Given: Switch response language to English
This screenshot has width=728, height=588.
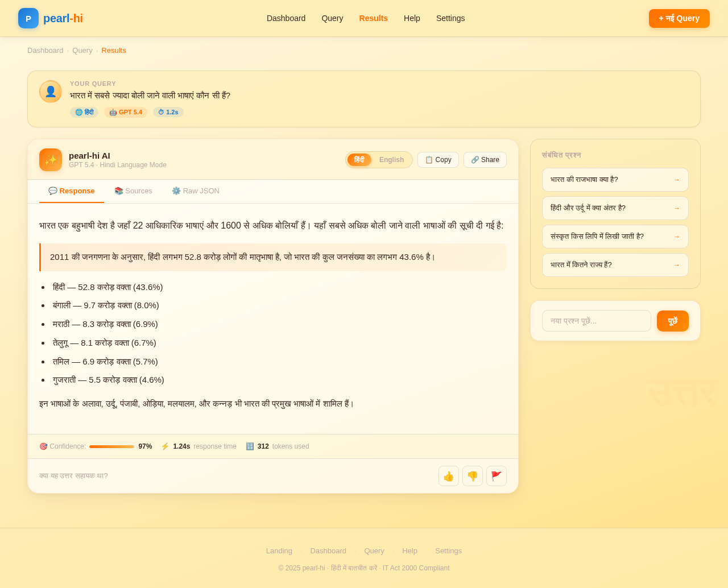Looking at the screenshot, I should click(x=391, y=160).
